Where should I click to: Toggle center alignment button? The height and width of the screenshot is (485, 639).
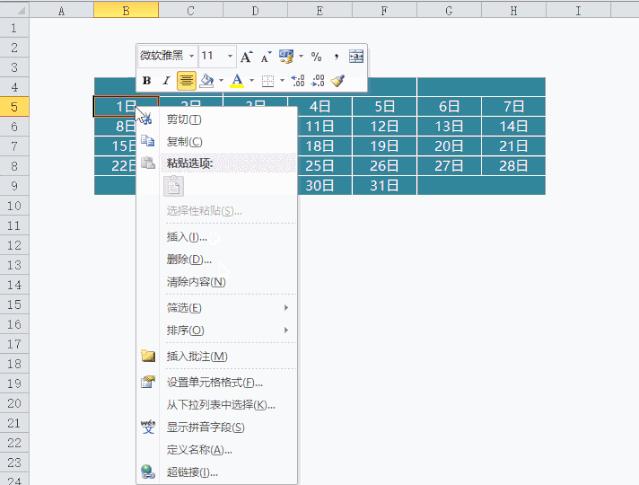point(186,81)
